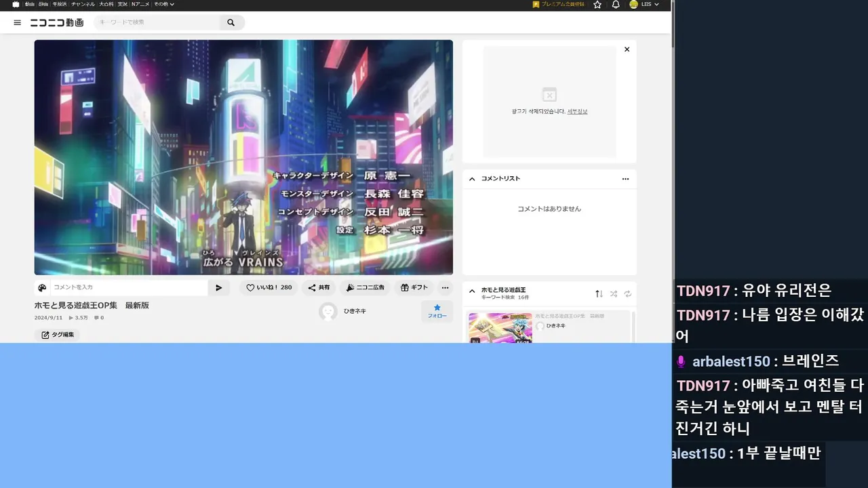The image size is (868, 488).
Task: Reverse playlist order with sort arrows icon
Action: [x=599, y=293]
